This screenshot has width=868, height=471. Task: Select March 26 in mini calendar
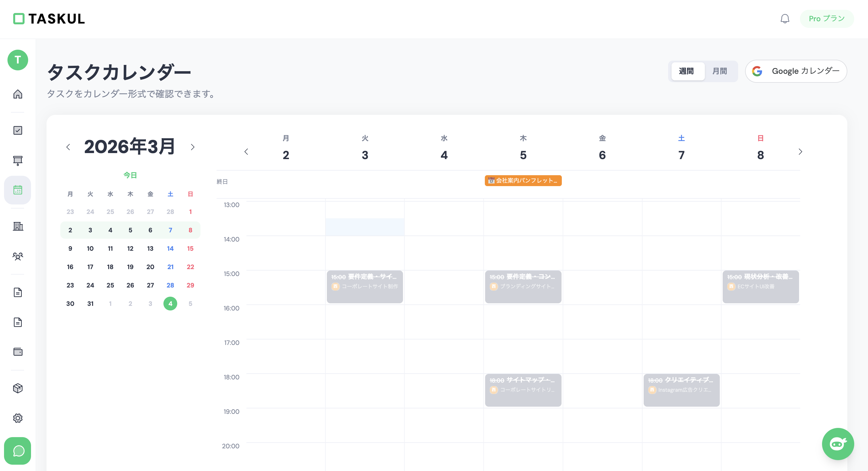click(x=130, y=285)
